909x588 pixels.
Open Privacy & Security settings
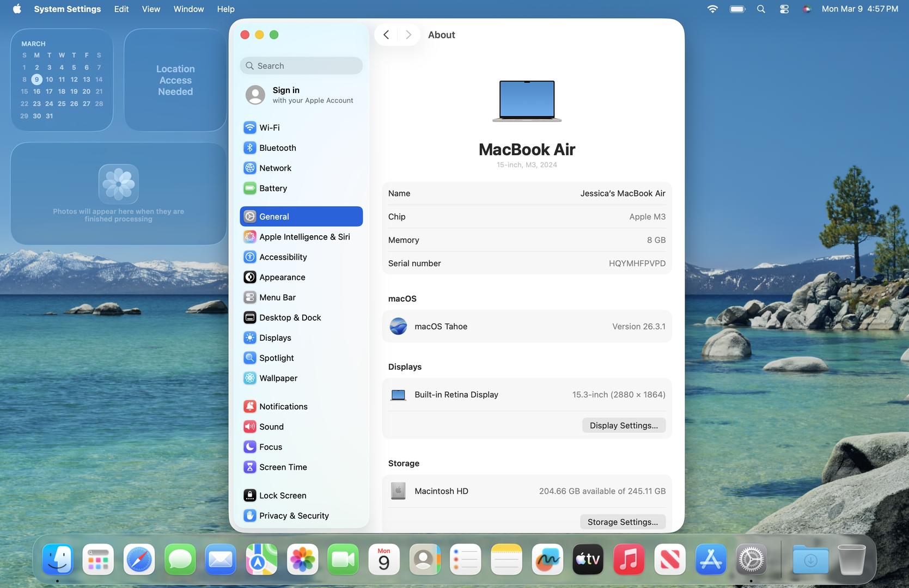pyautogui.click(x=294, y=516)
